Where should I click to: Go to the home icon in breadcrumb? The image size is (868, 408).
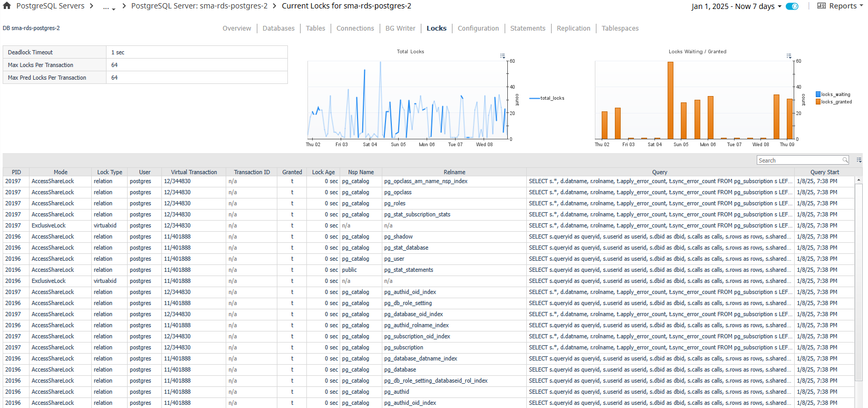(x=7, y=6)
